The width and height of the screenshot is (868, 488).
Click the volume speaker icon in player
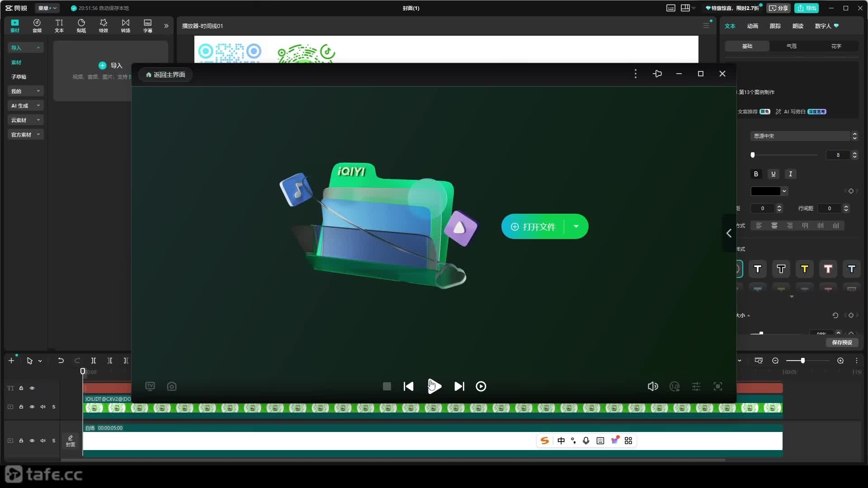pos(653,386)
